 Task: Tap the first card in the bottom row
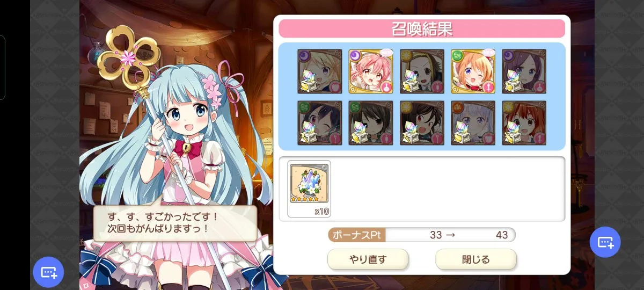(x=320, y=123)
